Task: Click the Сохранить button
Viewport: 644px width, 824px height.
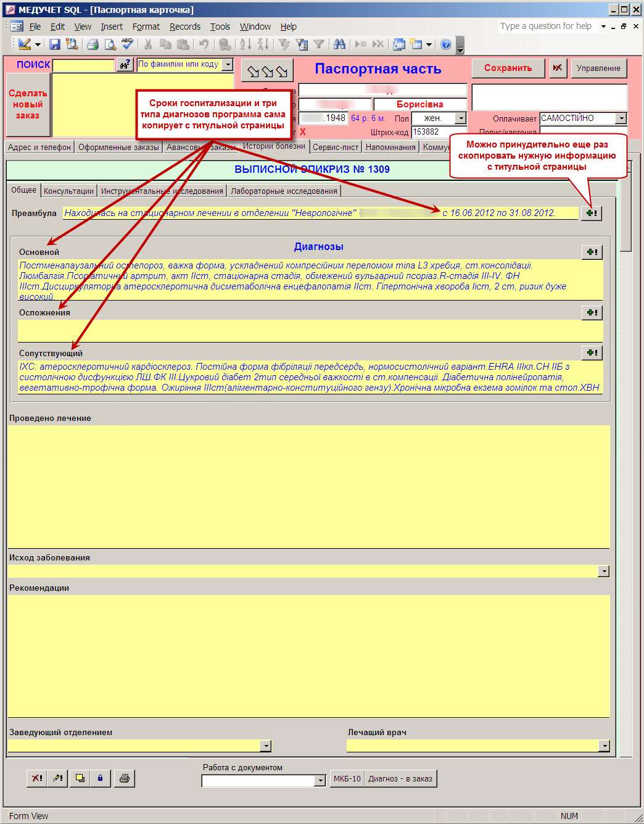Action: tap(508, 68)
